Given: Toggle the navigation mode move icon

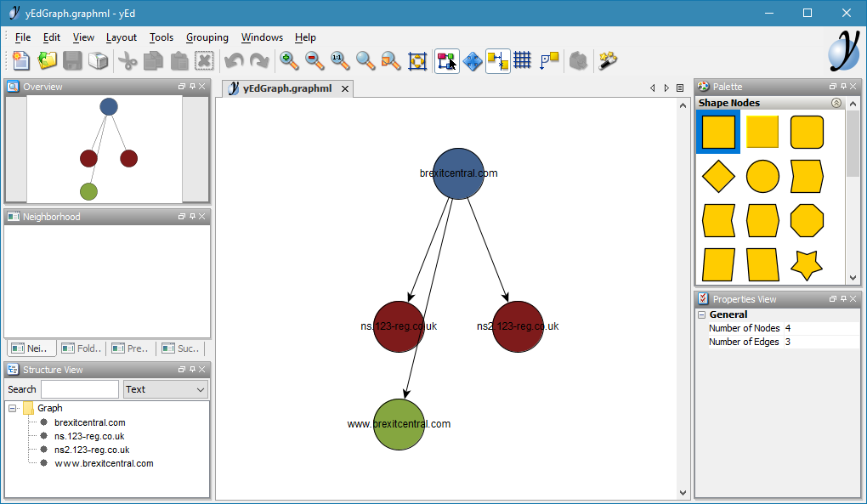Looking at the screenshot, I should [473, 60].
